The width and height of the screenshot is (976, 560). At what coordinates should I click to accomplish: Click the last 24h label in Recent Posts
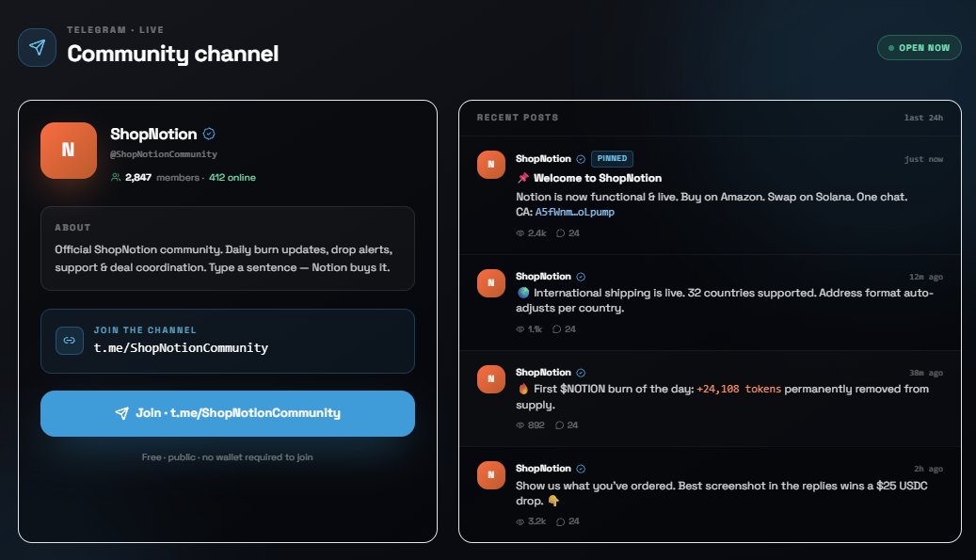[923, 118]
